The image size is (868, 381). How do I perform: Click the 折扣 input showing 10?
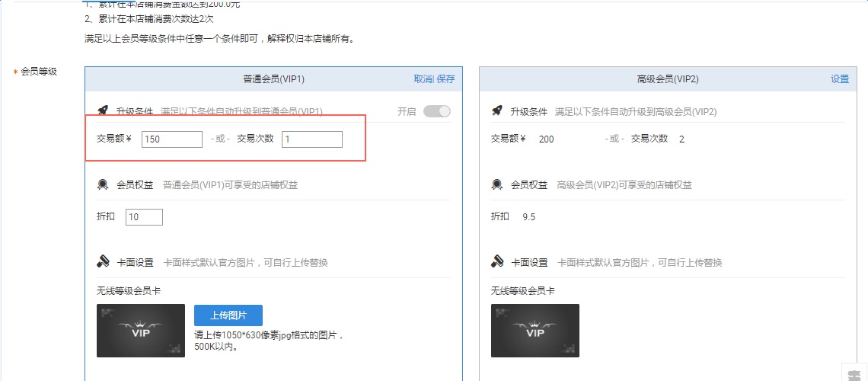pos(145,217)
